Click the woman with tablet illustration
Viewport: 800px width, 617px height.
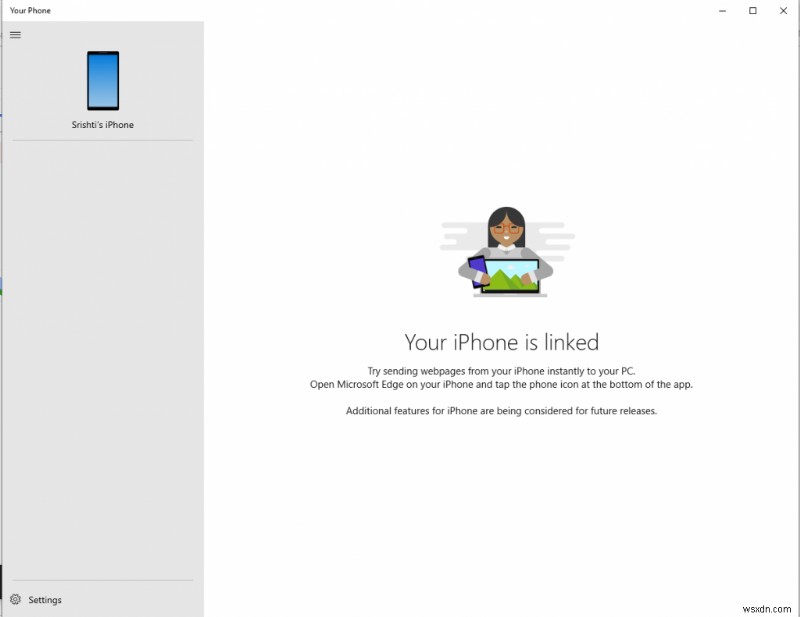(505, 250)
